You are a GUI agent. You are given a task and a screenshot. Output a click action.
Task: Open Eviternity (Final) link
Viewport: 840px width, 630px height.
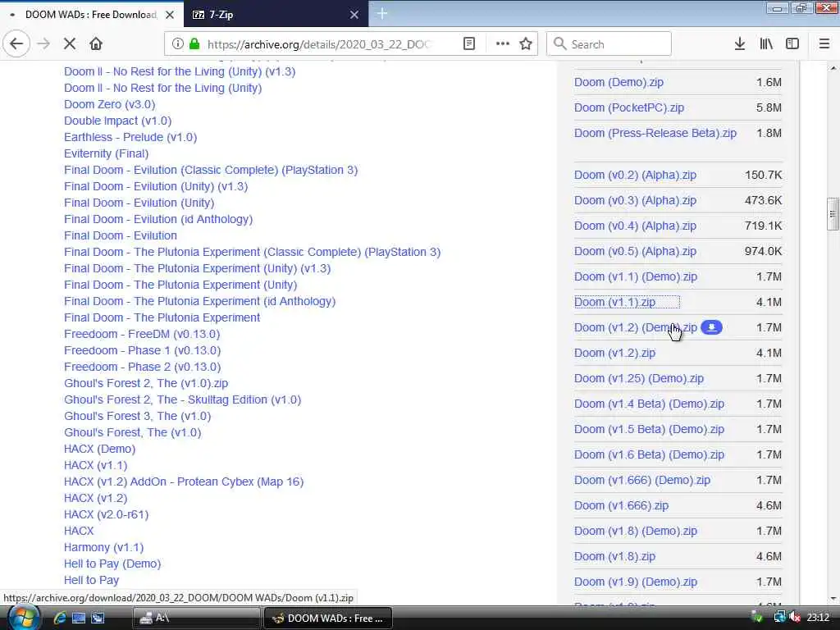106,153
